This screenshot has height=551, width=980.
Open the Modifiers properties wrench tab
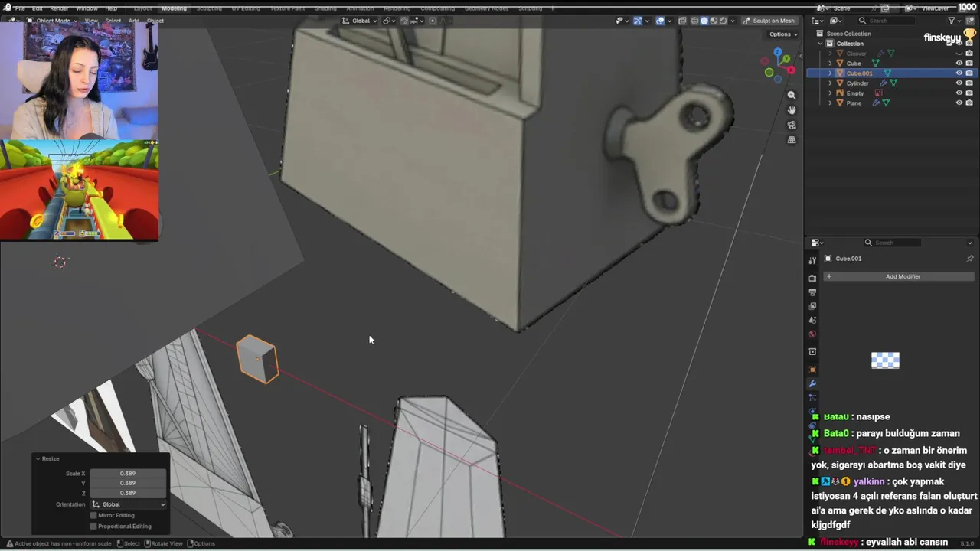coord(812,383)
